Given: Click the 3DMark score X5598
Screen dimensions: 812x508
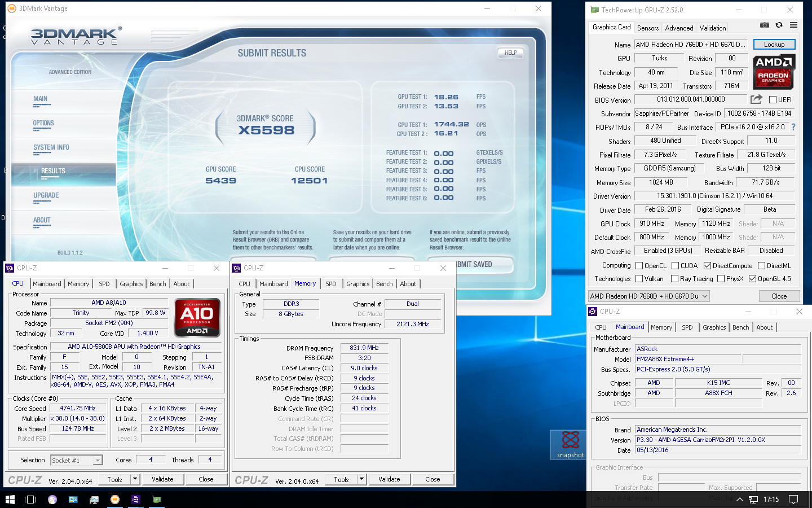Looking at the screenshot, I should click(266, 130).
